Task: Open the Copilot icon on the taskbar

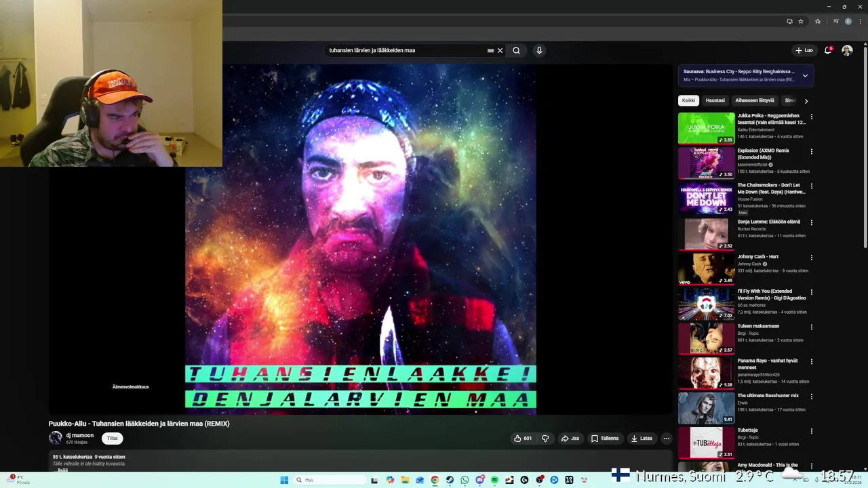Action: 390,480
